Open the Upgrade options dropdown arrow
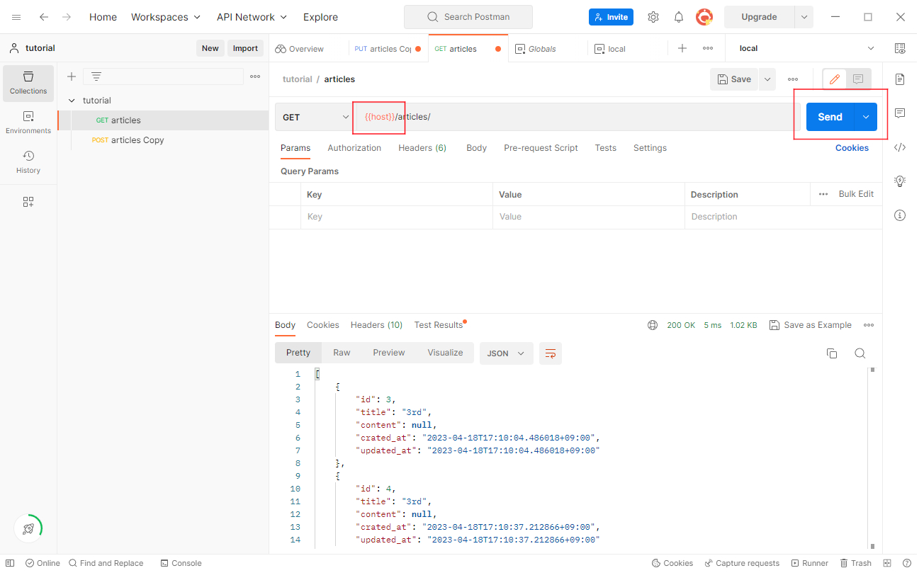924x585 pixels. [x=804, y=17]
